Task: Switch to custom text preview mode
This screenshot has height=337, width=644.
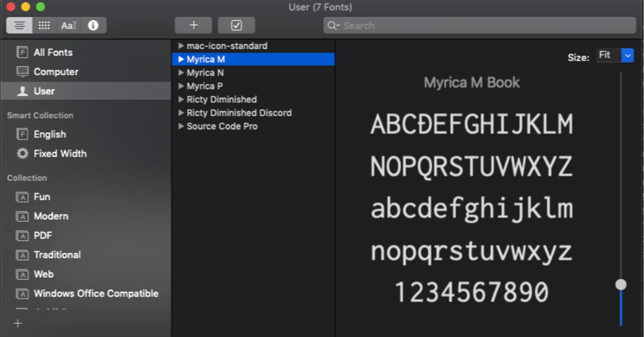Action: coord(68,25)
